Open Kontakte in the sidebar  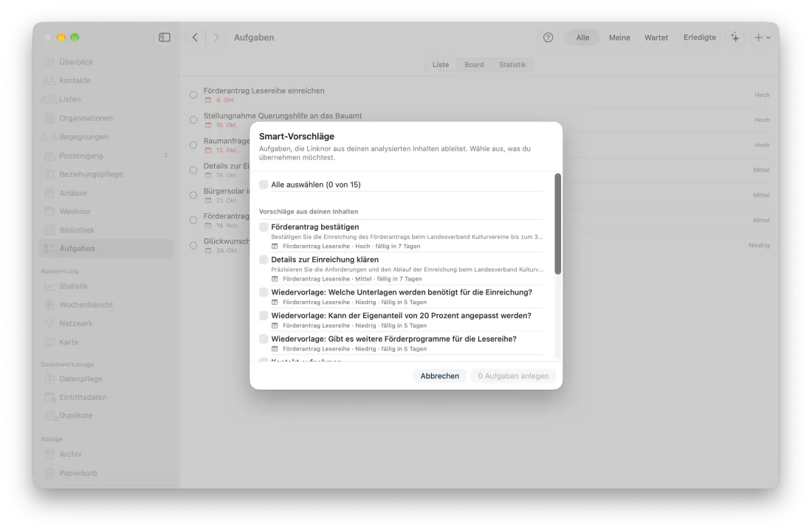(106, 80)
